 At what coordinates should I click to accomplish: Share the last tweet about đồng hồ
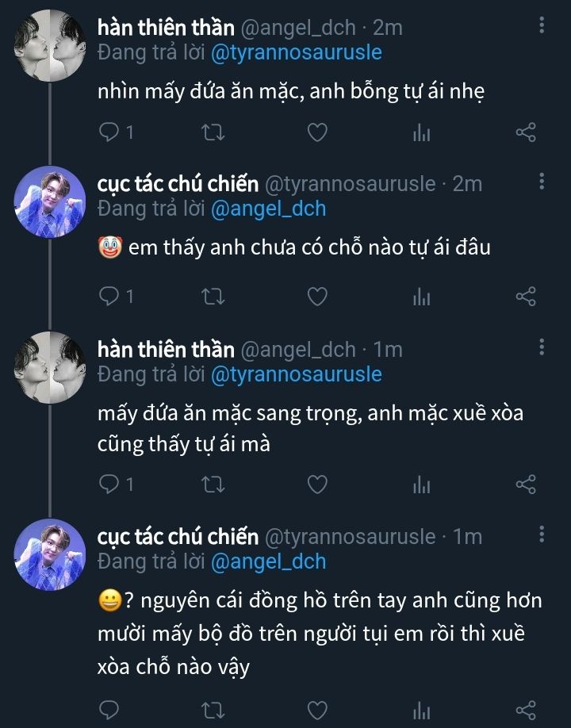(526, 708)
